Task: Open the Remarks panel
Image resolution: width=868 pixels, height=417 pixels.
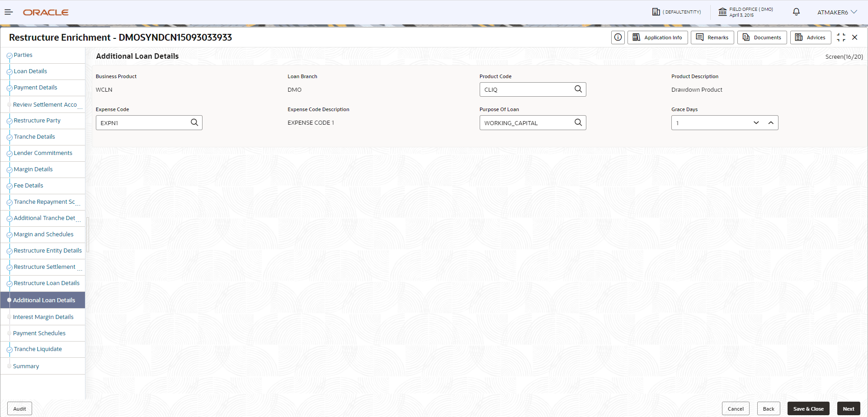Action: pos(712,37)
